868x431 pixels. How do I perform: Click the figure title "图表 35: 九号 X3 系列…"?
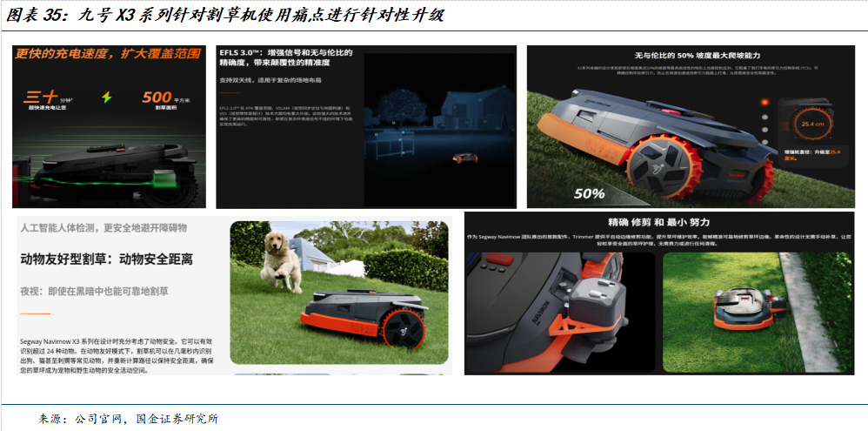click(224, 15)
